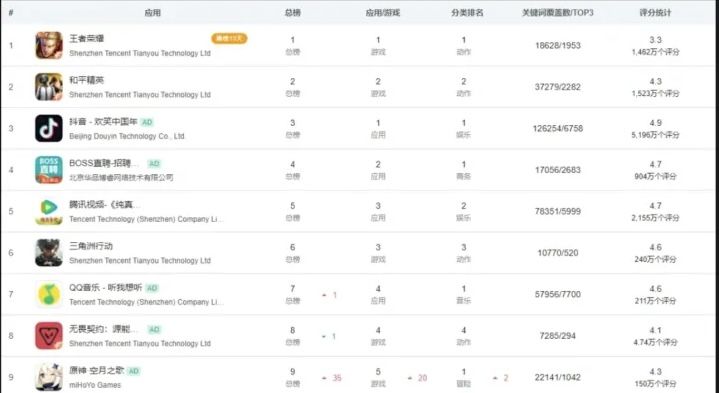Click the 抖音 TikTok app icon

coord(49,128)
